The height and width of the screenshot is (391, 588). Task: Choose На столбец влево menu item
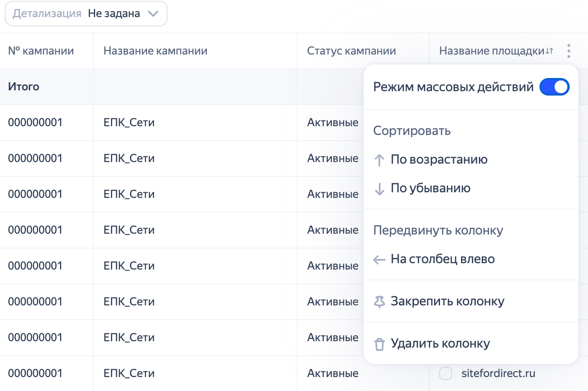[x=442, y=259]
